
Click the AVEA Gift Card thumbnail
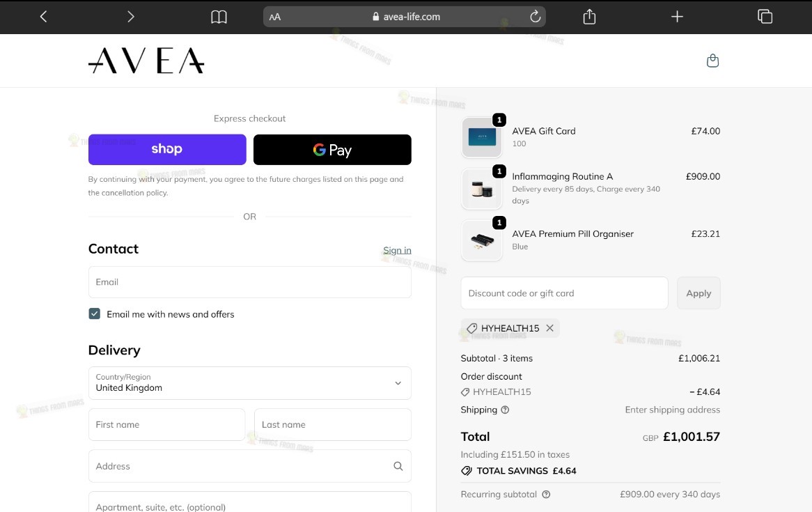pos(482,137)
